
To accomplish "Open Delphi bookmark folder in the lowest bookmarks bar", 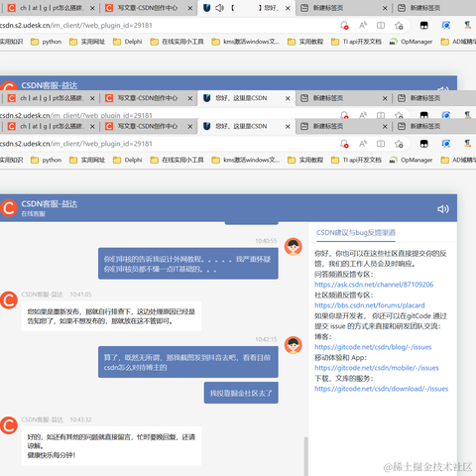I will [x=128, y=160].
